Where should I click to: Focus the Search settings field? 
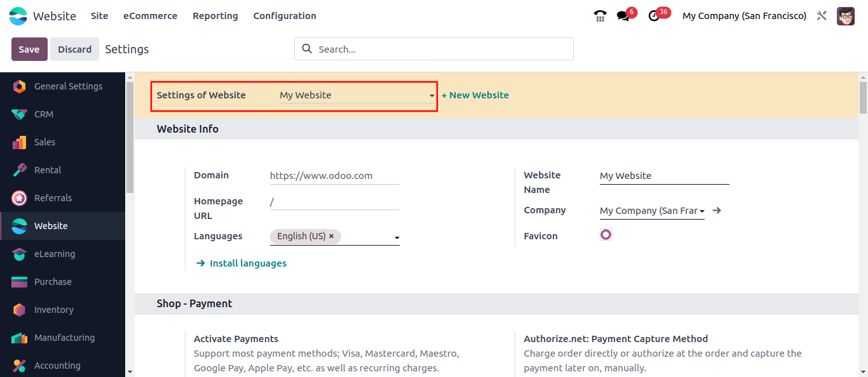tap(434, 49)
